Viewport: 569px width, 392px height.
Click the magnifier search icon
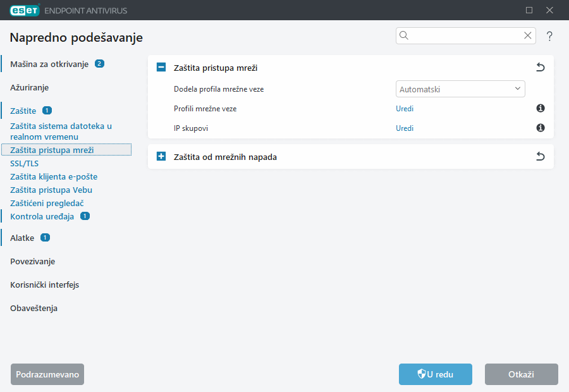pyautogui.click(x=404, y=35)
